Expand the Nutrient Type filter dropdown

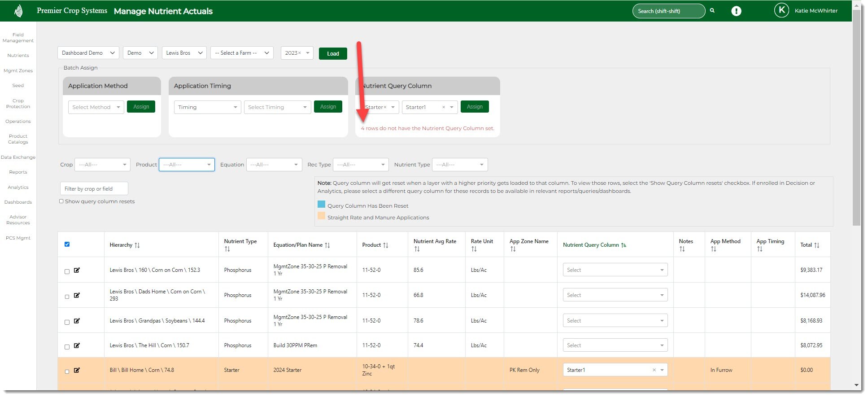[x=459, y=165]
